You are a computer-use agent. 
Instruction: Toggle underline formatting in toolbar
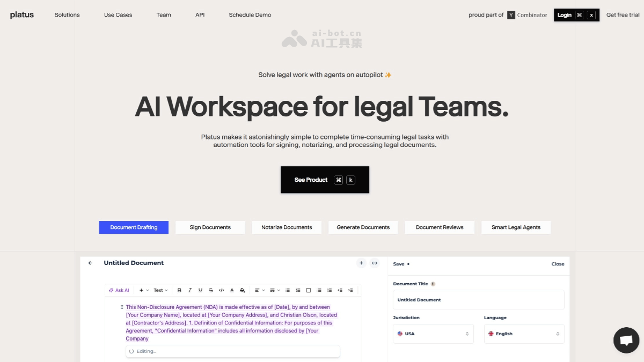click(x=200, y=290)
